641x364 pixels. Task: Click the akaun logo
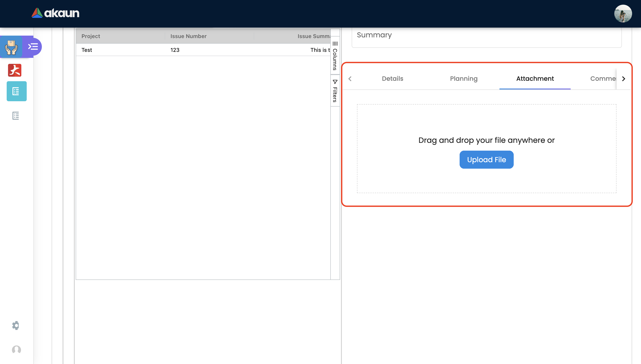tap(55, 13)
